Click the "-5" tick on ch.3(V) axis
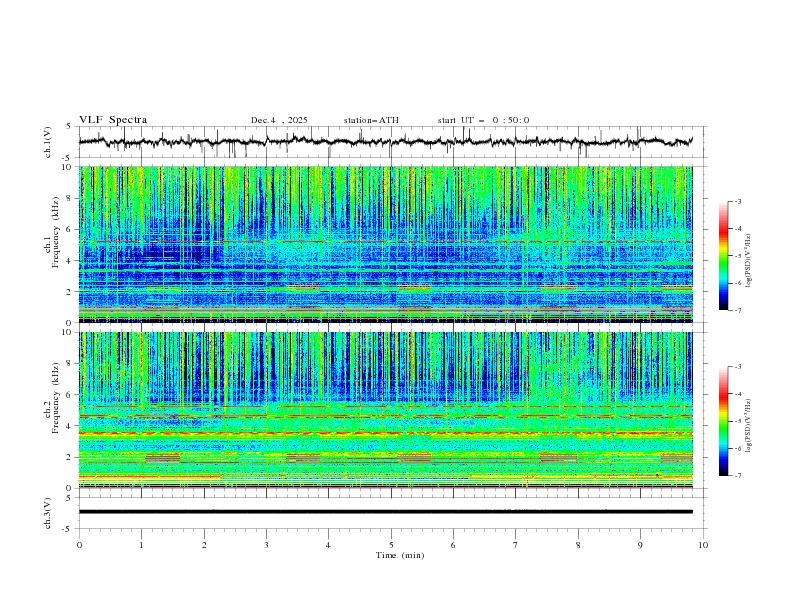792x612 pixels. click(x=67, y=529)
